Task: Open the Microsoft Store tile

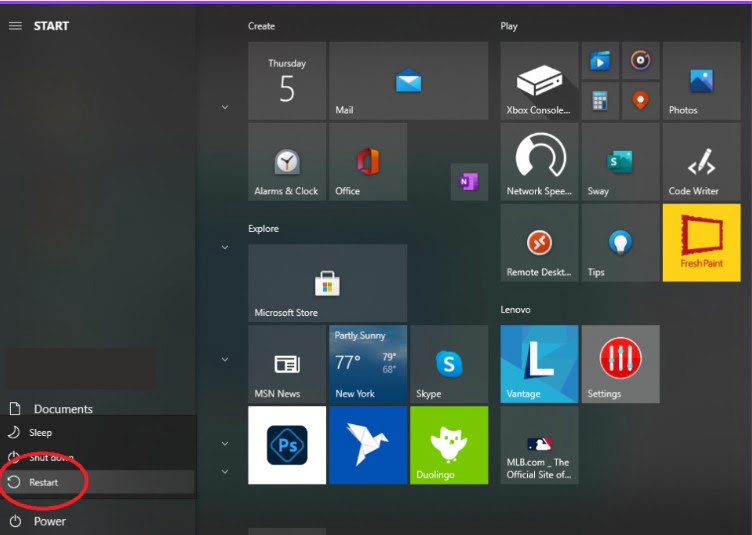Action: [328, 283]
